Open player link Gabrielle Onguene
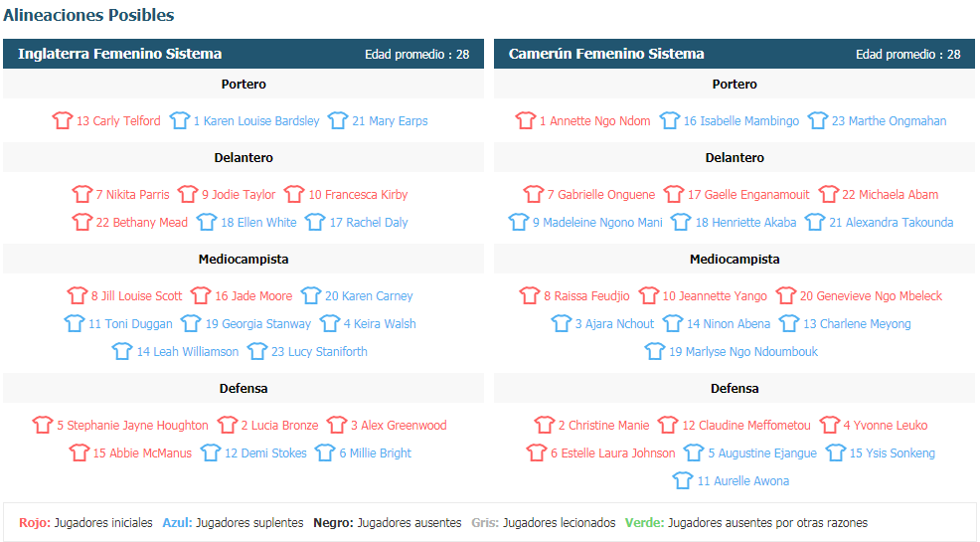 [606, 195]
